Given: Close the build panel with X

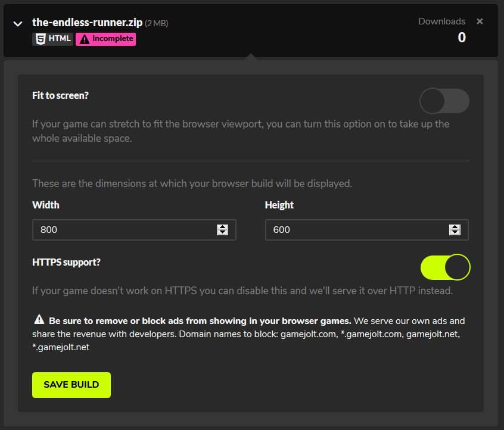Looking at the screenshot, I should tap(480, 21).
